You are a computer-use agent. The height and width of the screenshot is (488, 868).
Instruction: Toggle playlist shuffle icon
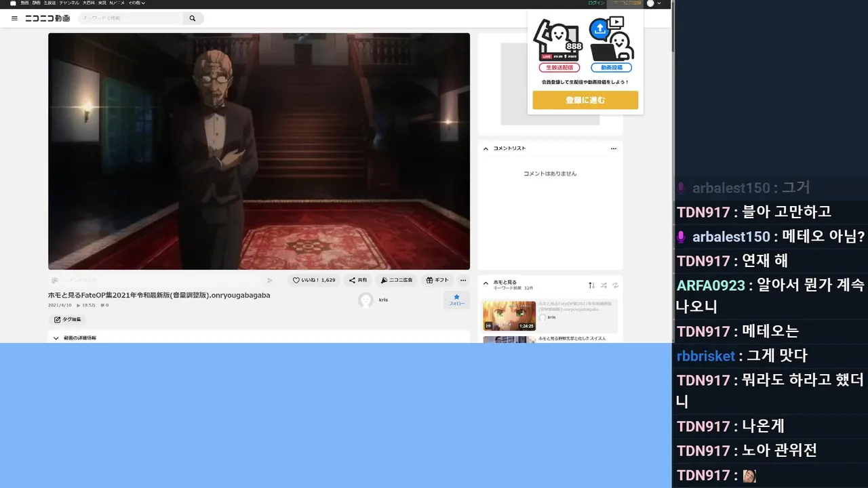[604, 285]
